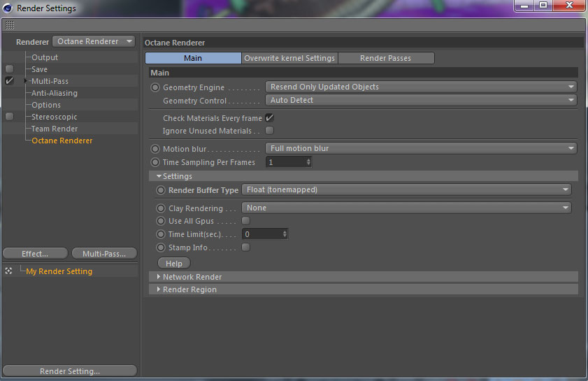Image resolution: width=588 pixels, height=381 pixels.
Task: Toggle the Time Sampling Per Frames animation dot
Action: pos(155,162)
